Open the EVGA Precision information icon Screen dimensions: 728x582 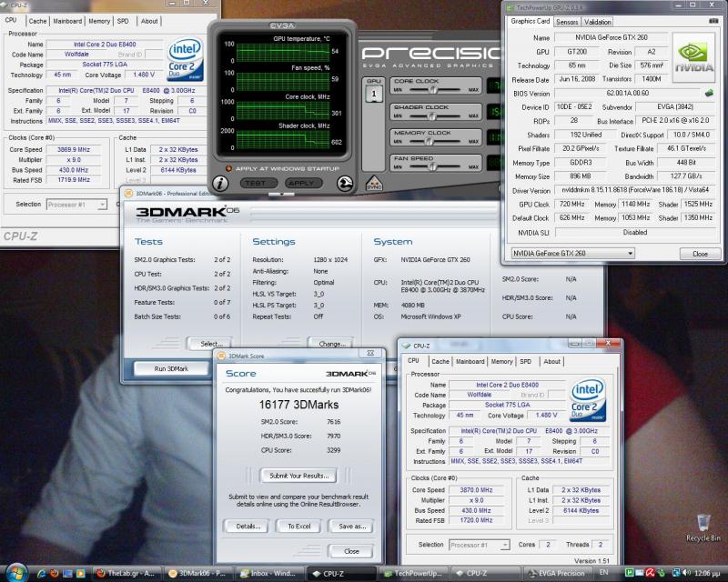pos(220,184)
